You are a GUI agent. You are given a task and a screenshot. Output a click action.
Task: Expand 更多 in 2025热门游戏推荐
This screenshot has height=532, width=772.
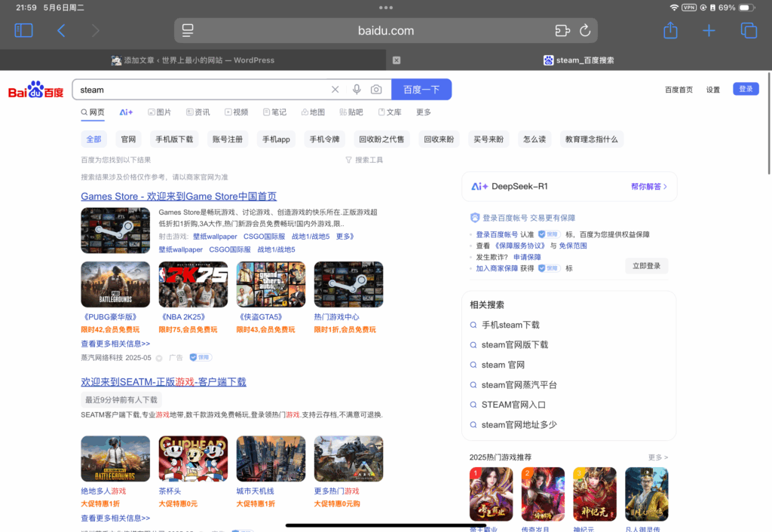(x=657, y=457)
